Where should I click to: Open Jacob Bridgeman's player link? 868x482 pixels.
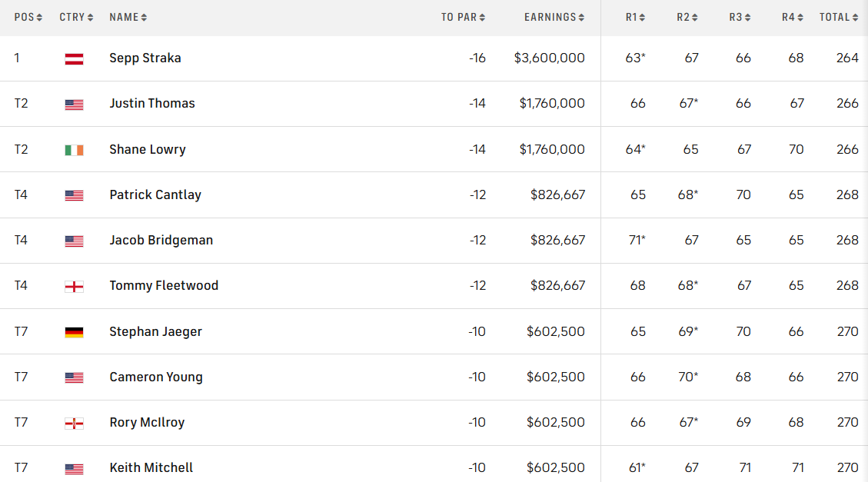(x=161, y=241)
